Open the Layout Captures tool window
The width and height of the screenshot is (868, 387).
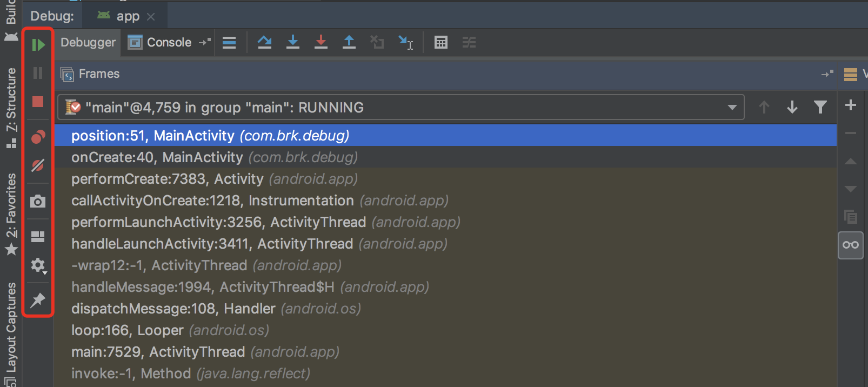[11, 334]
